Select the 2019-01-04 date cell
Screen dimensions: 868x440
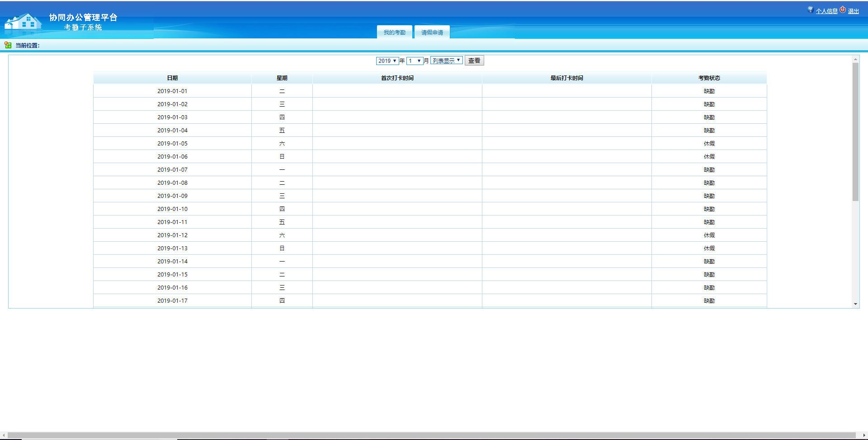172,131
